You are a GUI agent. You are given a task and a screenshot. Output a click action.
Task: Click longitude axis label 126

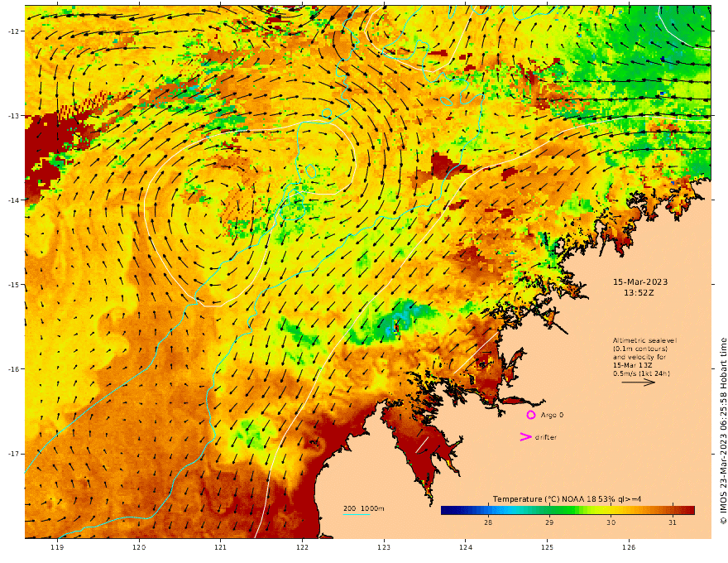(x=629, y=547)
